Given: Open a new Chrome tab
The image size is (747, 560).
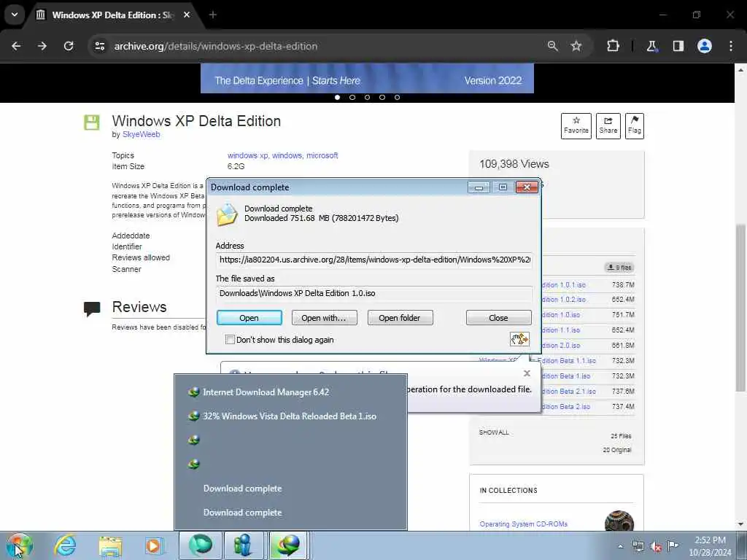Looking at the screenshot, I should point(213,15).
